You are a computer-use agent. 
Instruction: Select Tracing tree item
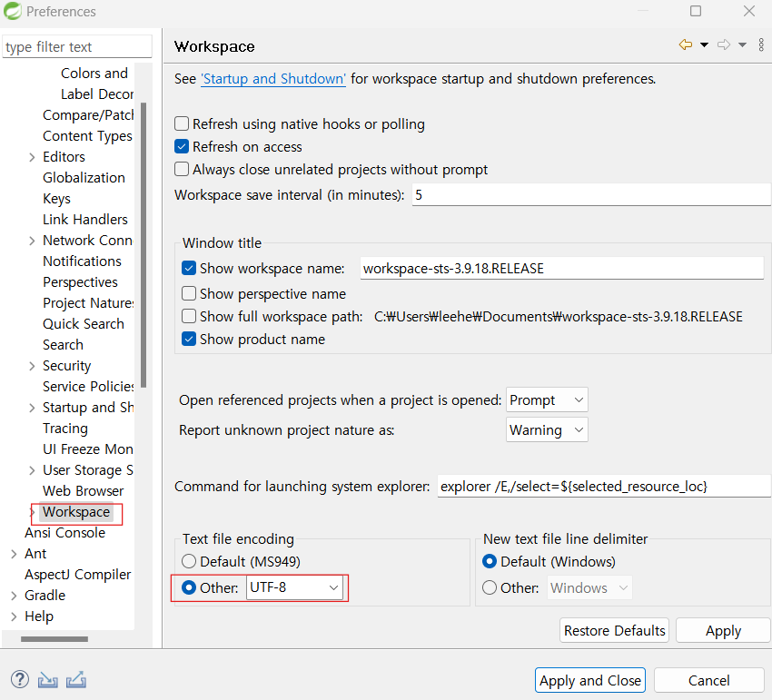click(65, 429)
